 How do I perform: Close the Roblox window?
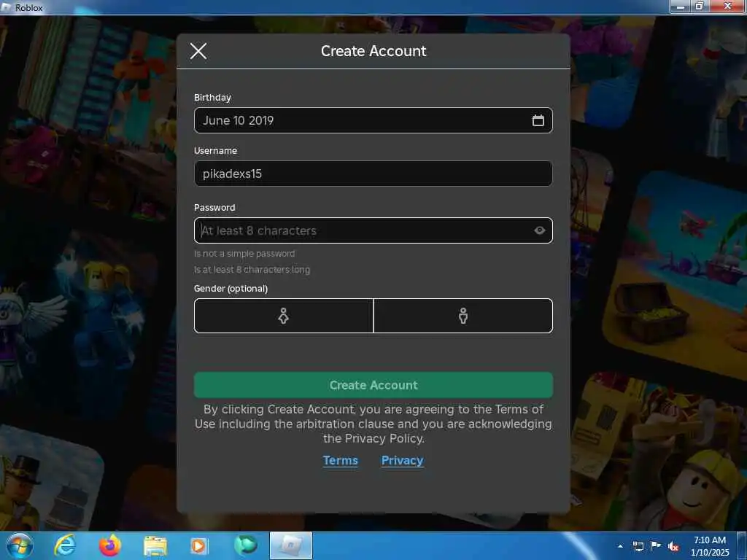727,6
